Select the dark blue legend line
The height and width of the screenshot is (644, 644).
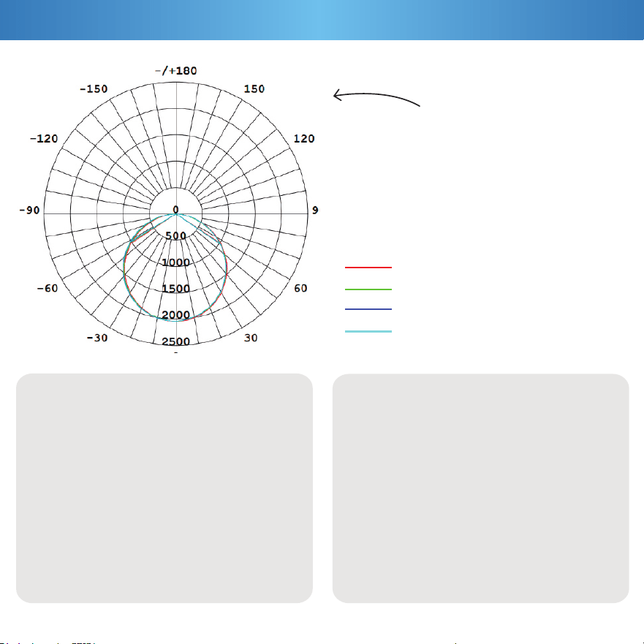click(368, 309)
